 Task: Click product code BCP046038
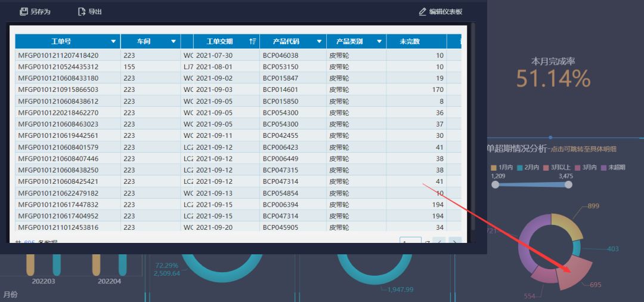pos(280,55)
